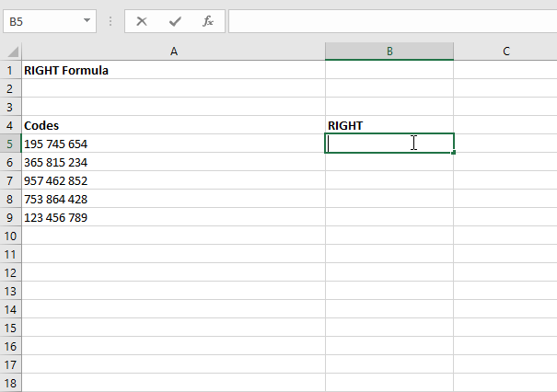
Task: Expand the Name Box dropdown arrow
Action: [87, 20]
